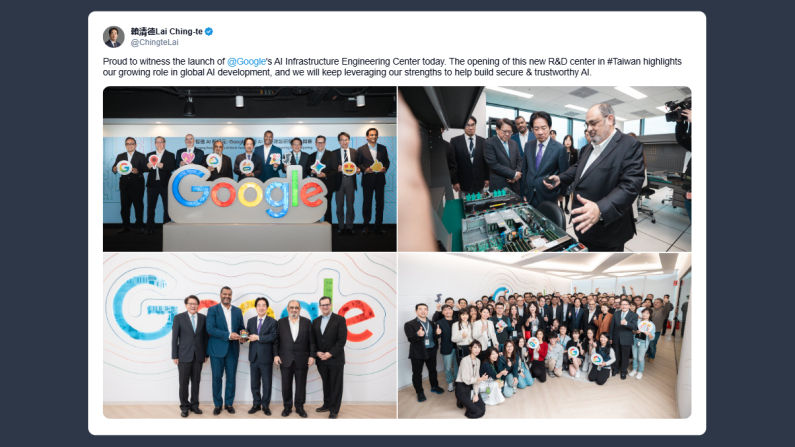Open Lai Ching-te's profile avatar

point(114,37)
